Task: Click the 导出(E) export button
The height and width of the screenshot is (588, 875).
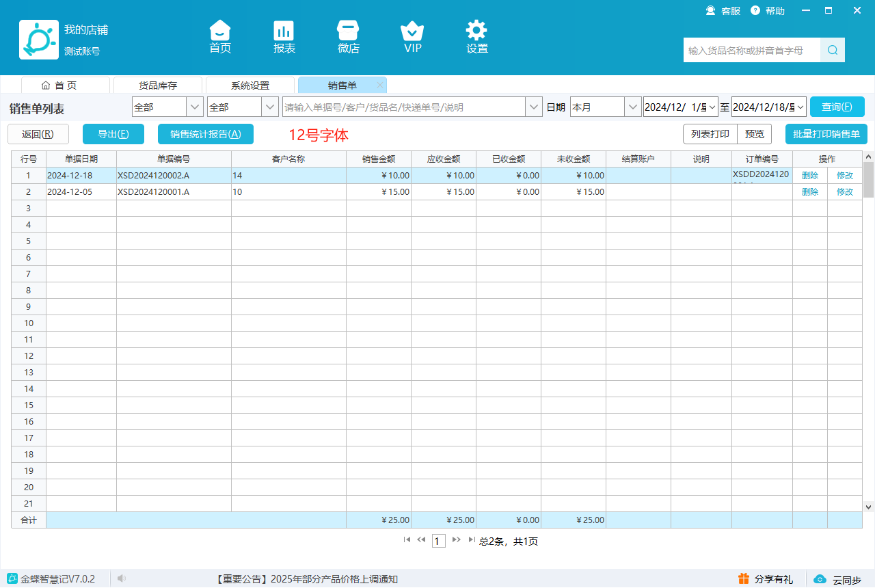Action: pos(113,134)
